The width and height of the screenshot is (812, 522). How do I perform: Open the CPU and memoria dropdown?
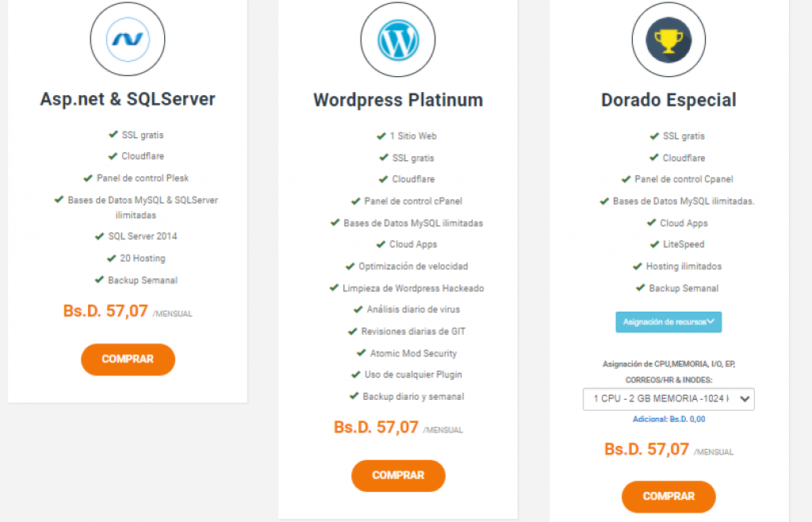[x=668, y=399]
